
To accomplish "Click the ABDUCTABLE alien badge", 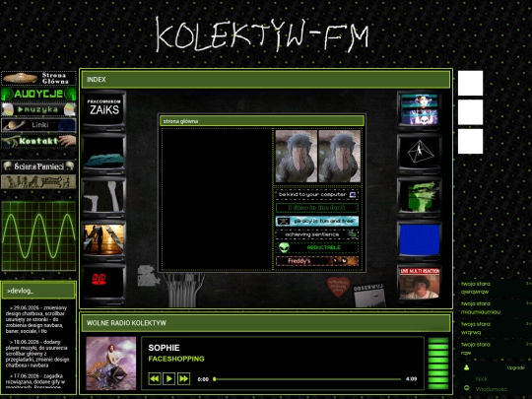I will 317,247.
